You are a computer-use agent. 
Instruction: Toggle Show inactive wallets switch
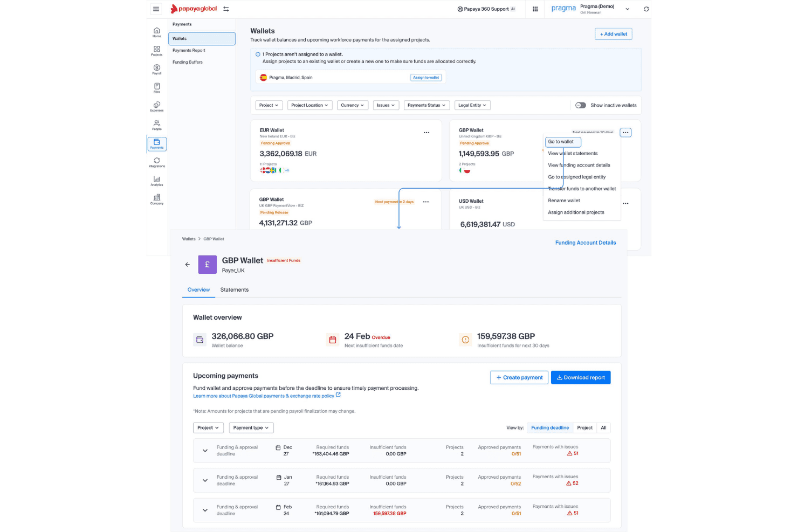(581, 105)
